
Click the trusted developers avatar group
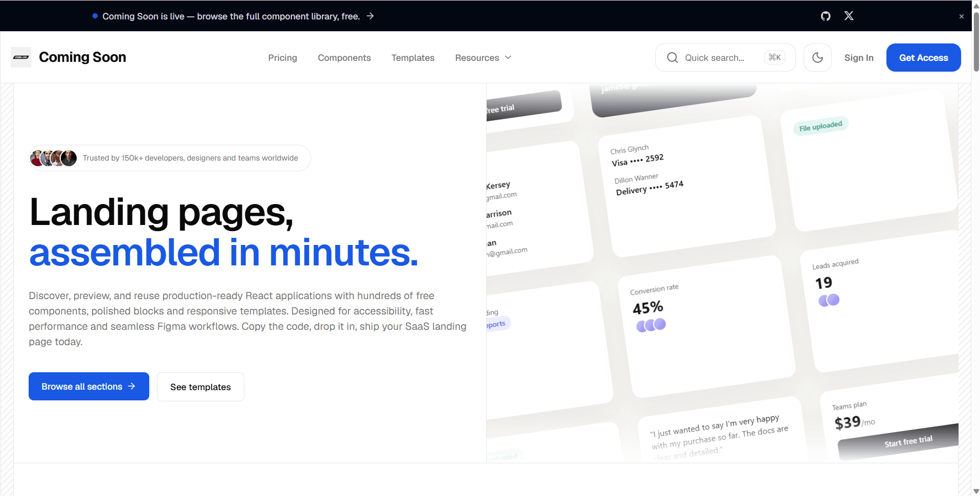click(x=53, y=158)
